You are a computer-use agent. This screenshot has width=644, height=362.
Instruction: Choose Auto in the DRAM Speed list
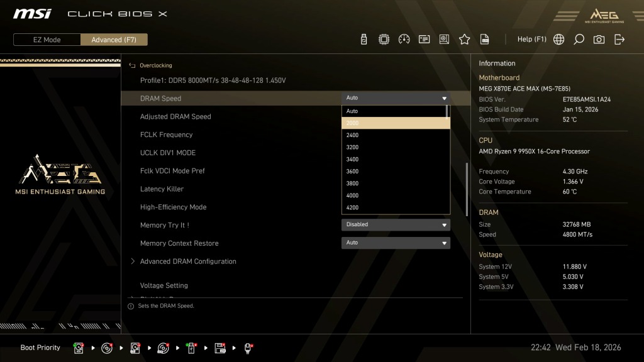pos(394,111)
